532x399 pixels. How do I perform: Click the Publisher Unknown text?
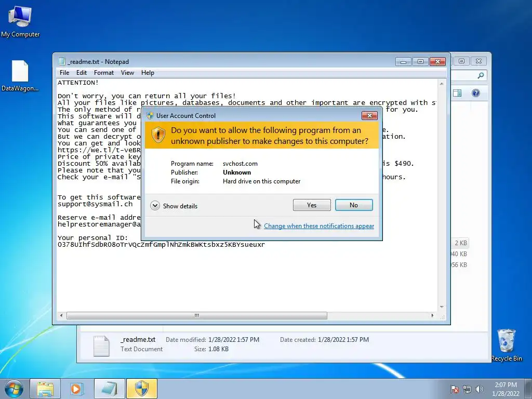pos(237,172)
